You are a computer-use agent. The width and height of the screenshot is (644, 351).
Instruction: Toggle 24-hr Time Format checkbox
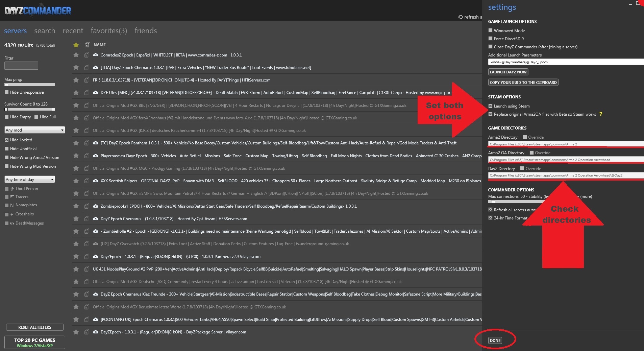(490, 218)
